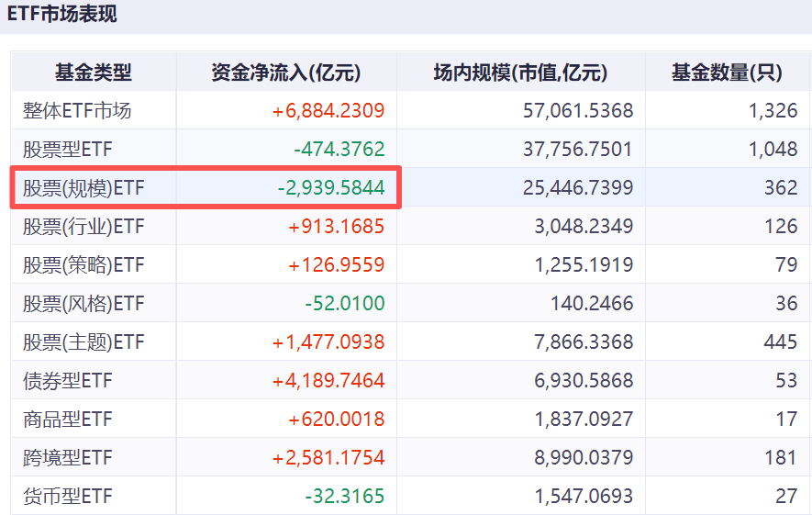Open the 整体ETF市场 row label
The width and height of the screenshot is (812, 515).
pos(77,111)
